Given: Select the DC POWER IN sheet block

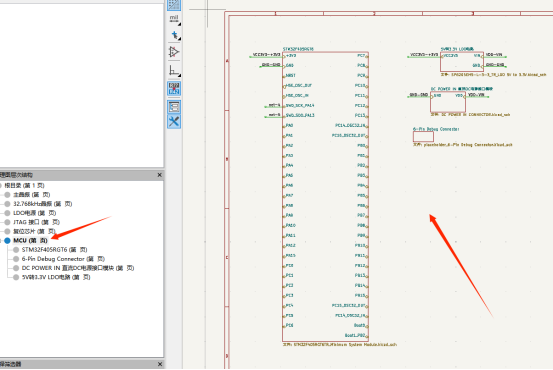Looking at the screenshot, I should (x=448, y=102).
